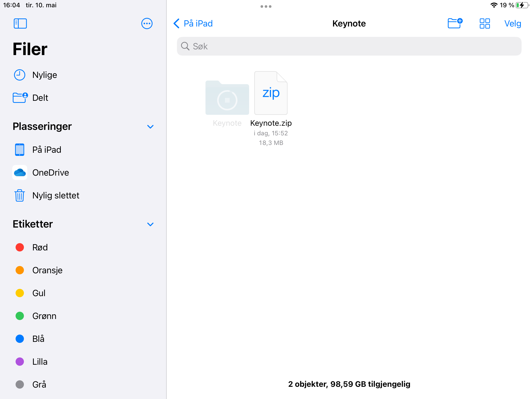Click the Filer heading
532x399 pixels.
click(x=30, y=49)
